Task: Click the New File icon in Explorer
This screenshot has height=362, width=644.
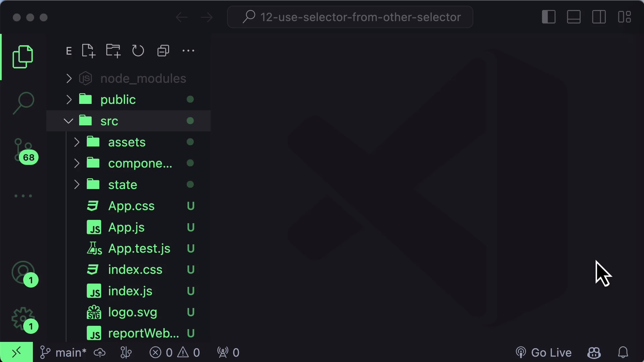Action: (x=89, y=51)
